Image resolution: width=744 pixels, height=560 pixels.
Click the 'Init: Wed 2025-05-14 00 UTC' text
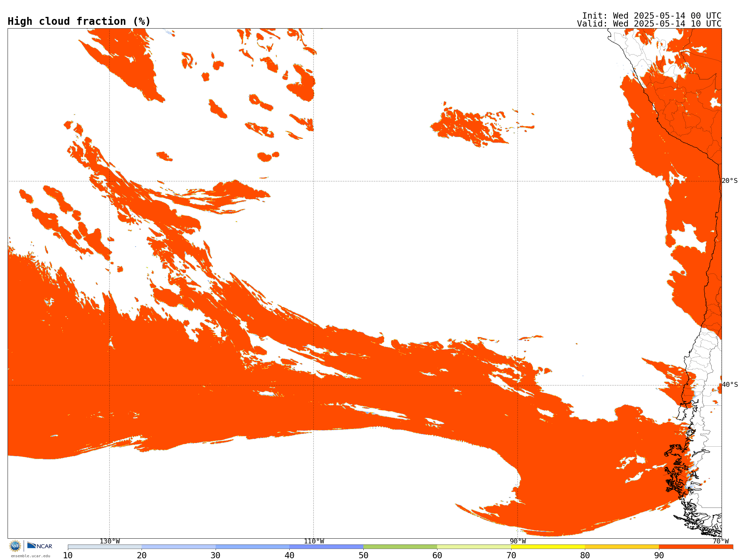click(652, 16)
